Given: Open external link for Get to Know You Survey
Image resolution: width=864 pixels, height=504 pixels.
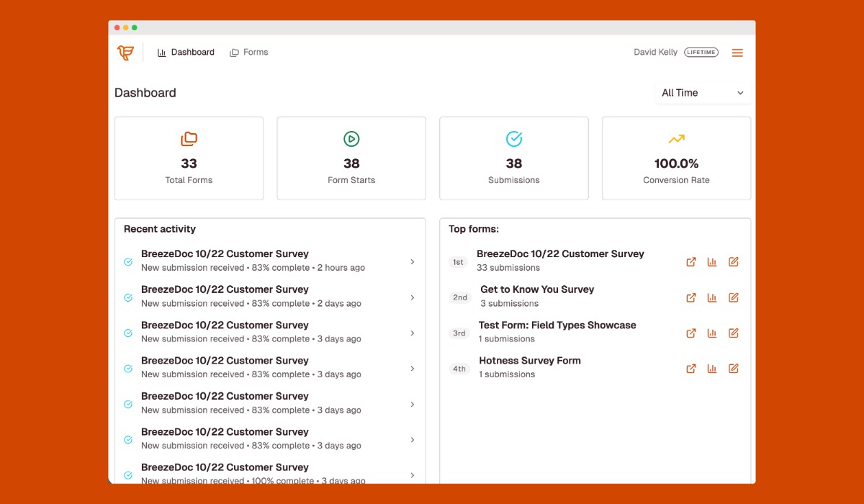Looking at the screenshot, I should click(x=691, y=297).
